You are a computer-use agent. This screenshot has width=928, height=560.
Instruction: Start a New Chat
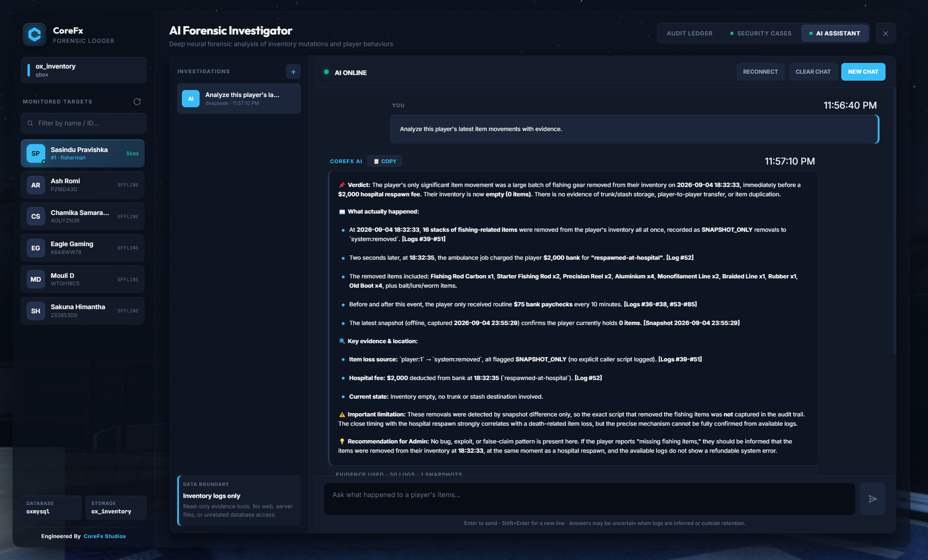[x=863, y=72]
